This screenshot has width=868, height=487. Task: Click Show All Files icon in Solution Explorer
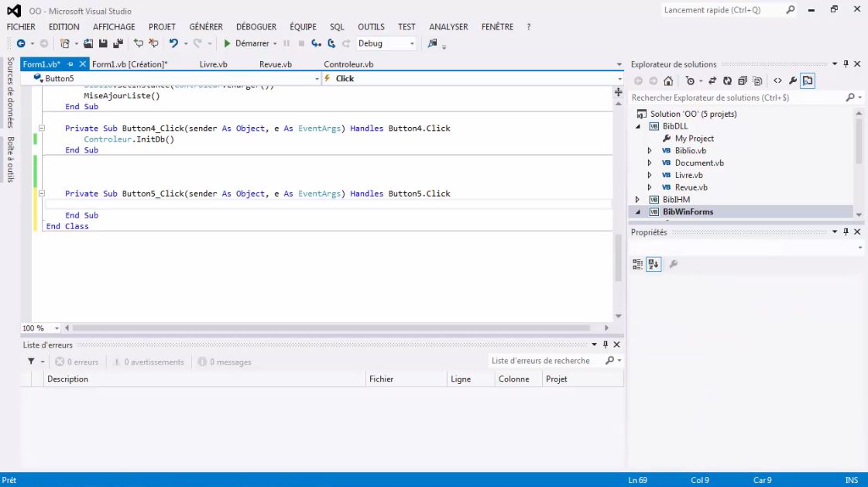coord(757,81)
